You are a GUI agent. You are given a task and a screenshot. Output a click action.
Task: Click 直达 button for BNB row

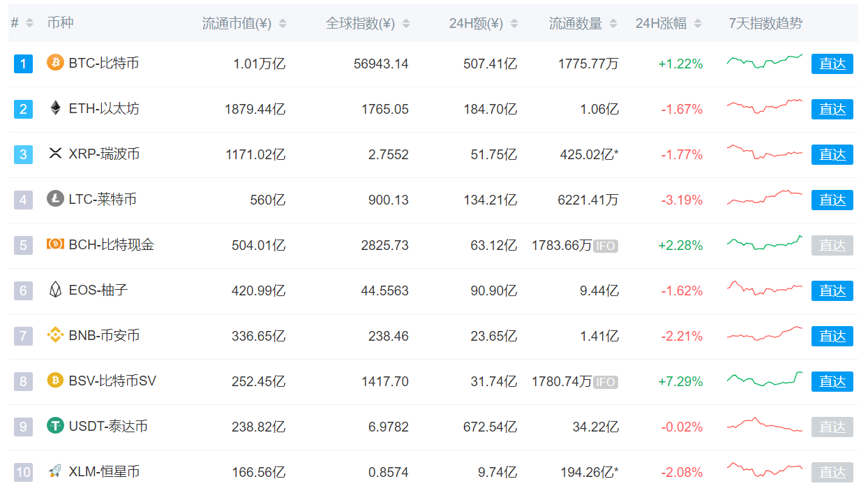click(832, 337)
